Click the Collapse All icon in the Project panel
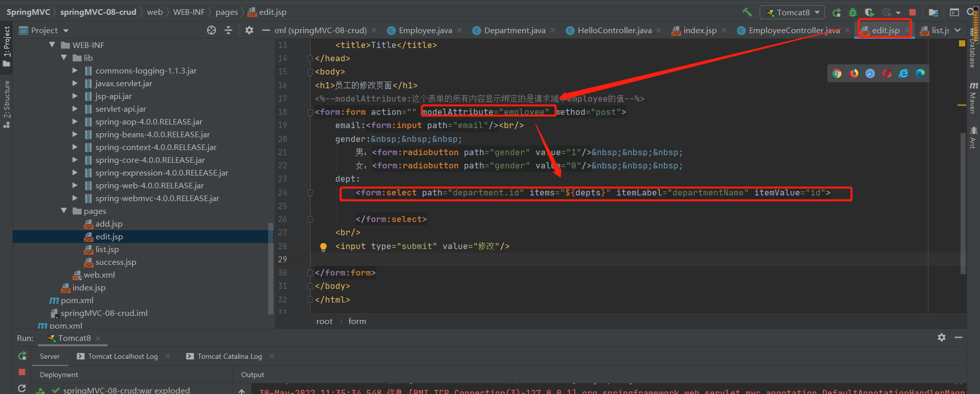 tap(228, 31)
